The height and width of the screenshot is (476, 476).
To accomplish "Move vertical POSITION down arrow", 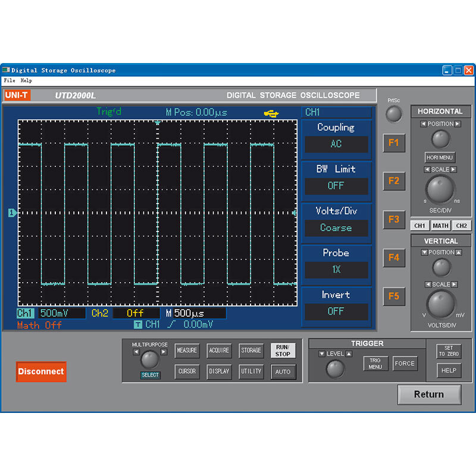I will coord(424,252).
